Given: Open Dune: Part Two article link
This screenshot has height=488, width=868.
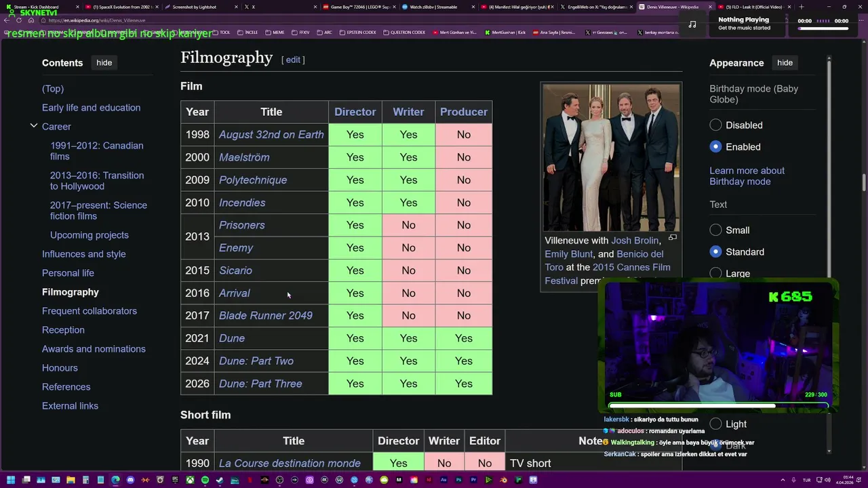Looking at the screenshot, I should pyautogui.click(x=256, y=361).
